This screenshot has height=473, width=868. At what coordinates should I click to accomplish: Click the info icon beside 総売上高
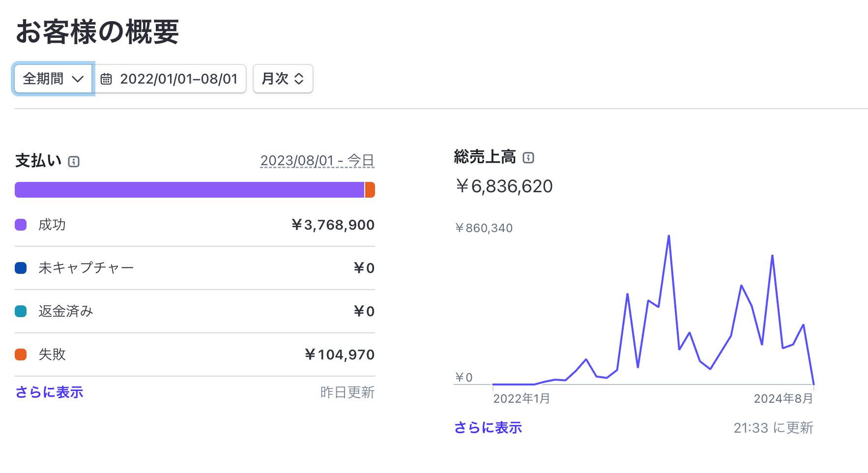528,158
